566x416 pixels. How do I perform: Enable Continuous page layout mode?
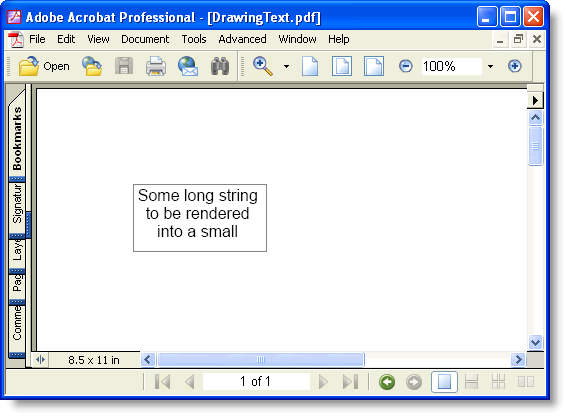coord(471,382)
